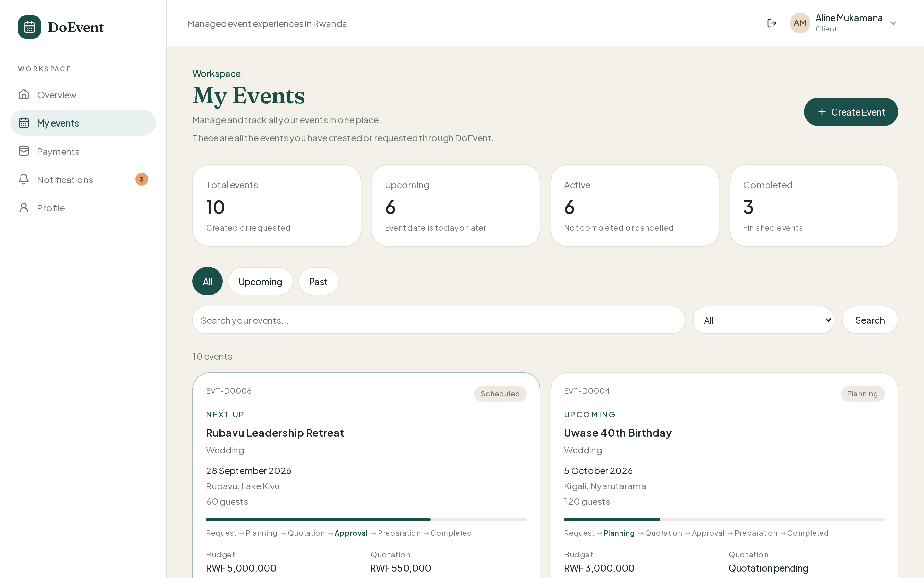Click the My Events page heading
924x578 pixels.
(249, 96)
